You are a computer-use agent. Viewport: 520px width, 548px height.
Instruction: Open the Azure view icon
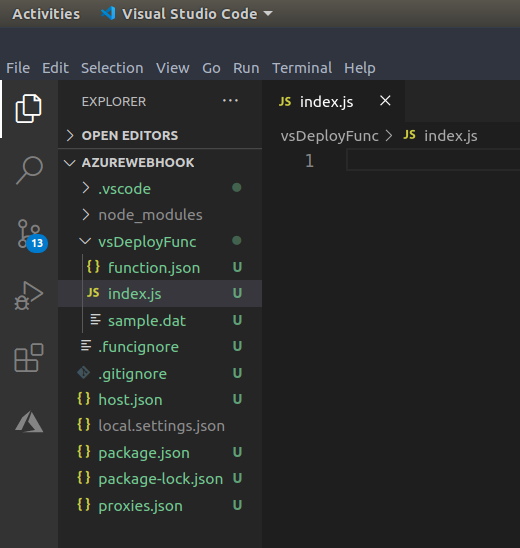click(29, 421)
